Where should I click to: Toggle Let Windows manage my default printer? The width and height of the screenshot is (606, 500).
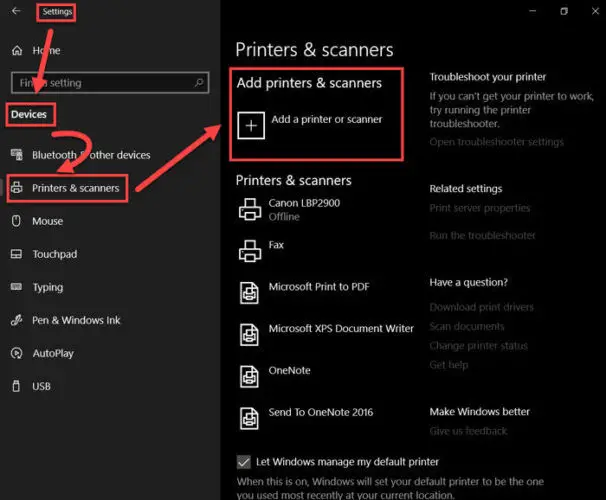(243, 462)
